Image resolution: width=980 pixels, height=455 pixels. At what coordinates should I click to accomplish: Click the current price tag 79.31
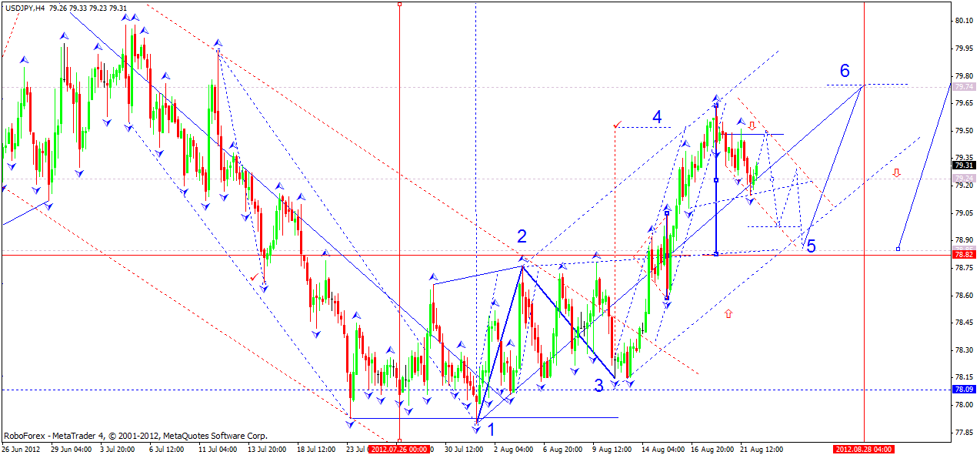pyautogui.click(x=965, y=165)
